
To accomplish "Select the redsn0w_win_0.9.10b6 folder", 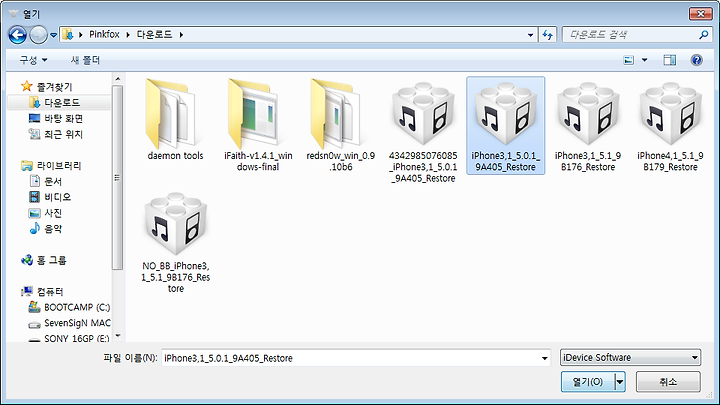I will 341,124.
